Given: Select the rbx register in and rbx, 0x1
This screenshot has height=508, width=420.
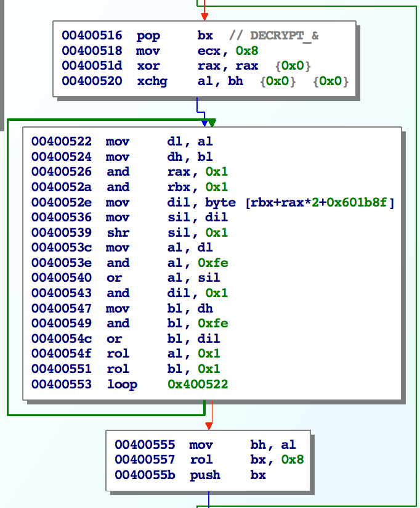Looking at the screenshot, I should click(x=178, y=187).
